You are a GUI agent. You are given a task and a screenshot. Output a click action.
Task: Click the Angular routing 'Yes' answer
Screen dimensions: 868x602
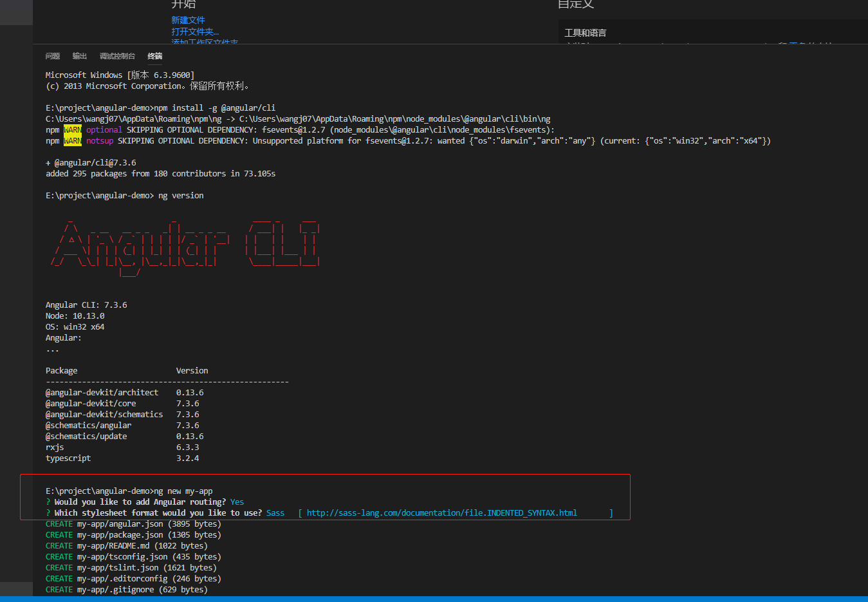[x=237, y=502]
